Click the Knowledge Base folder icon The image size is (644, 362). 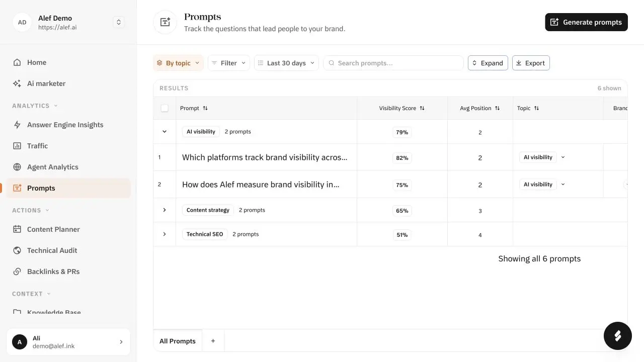click(17, 312)
